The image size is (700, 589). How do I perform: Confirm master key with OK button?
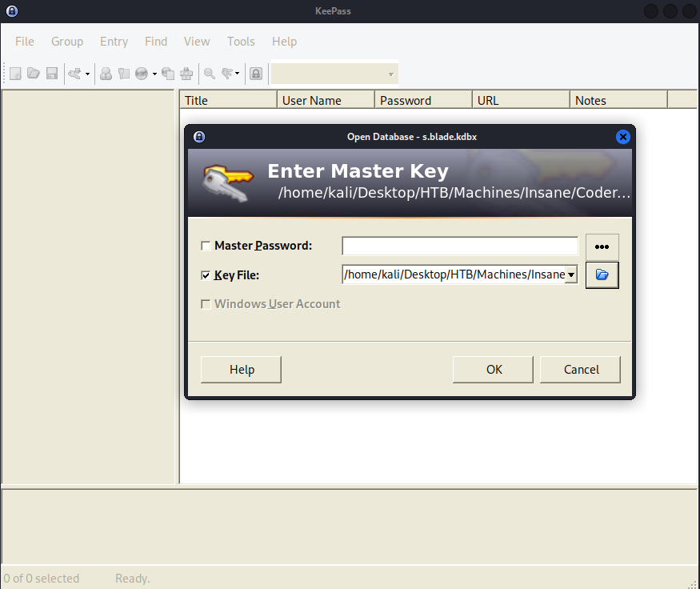(x=493, y=369)
